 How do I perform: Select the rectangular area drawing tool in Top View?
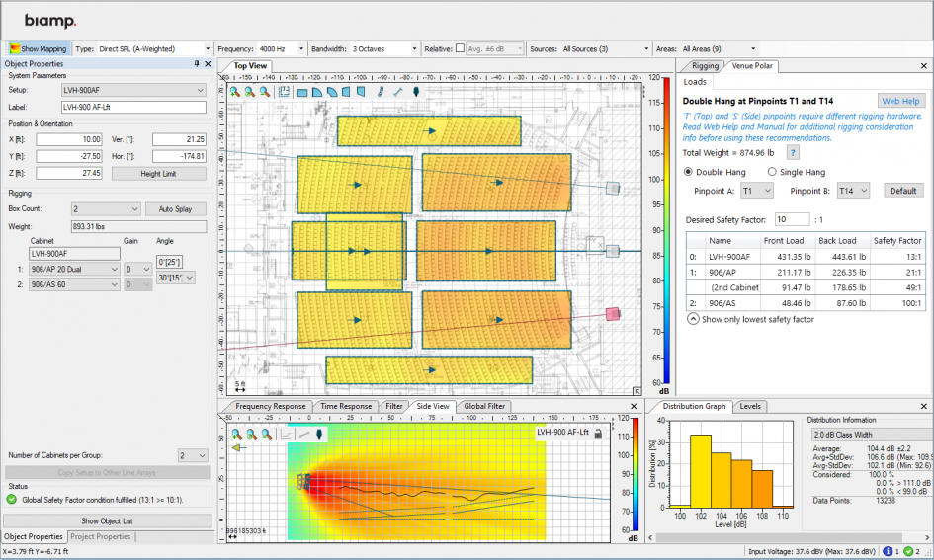click(302, 92)
